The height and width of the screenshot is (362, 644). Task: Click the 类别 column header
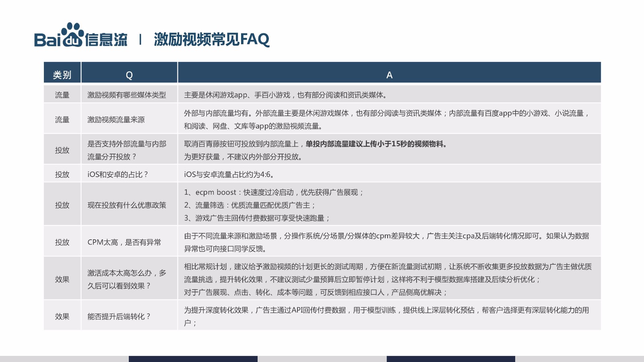62,75
